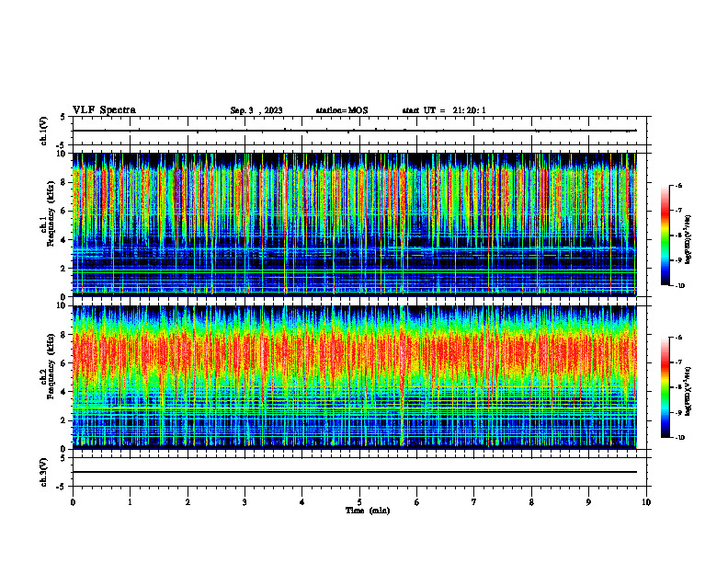Click the '6' label on the time axis
This screenshot has width=728, height=563.
pos(417,502)
